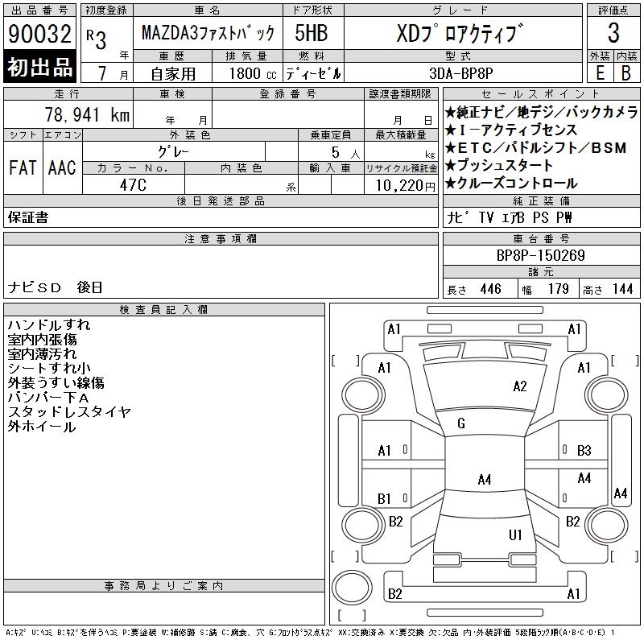
Task: Click the "検査員記入欄" header
Action: click(163, 309)
